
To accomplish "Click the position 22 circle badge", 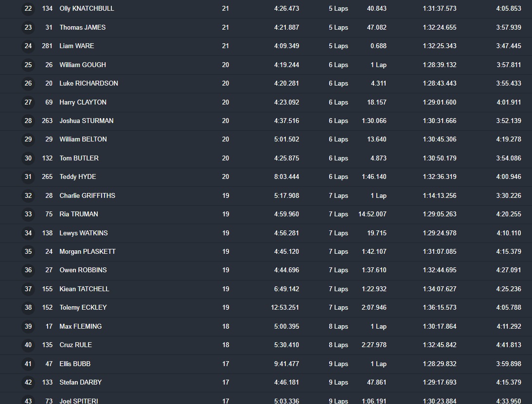I will pyautogui.click(x=28, y=9).
